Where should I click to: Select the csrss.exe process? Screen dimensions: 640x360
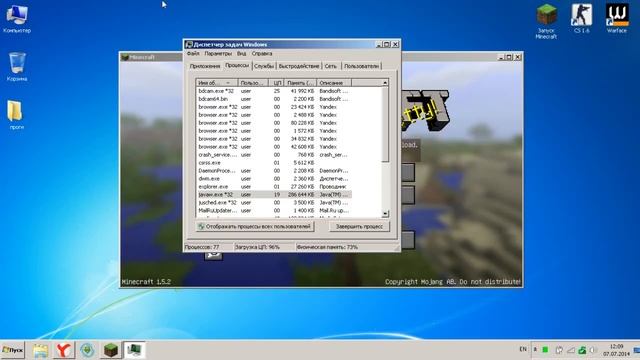(x=273, y=163)
